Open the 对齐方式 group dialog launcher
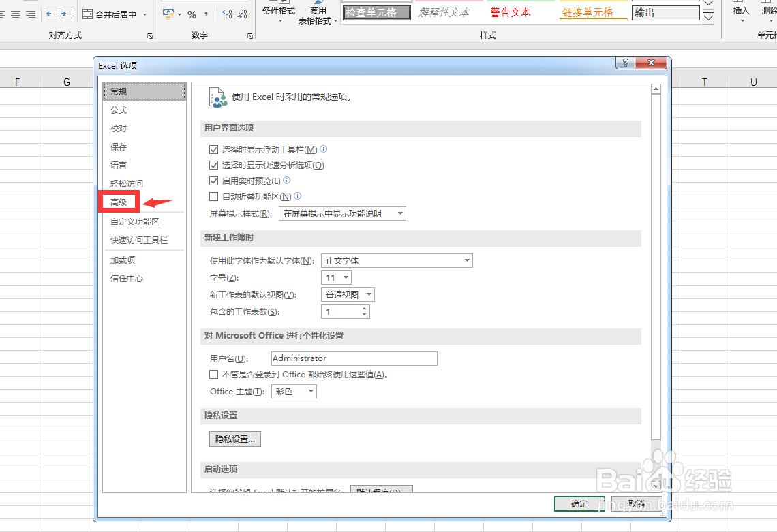 click(x=150, y=35)
